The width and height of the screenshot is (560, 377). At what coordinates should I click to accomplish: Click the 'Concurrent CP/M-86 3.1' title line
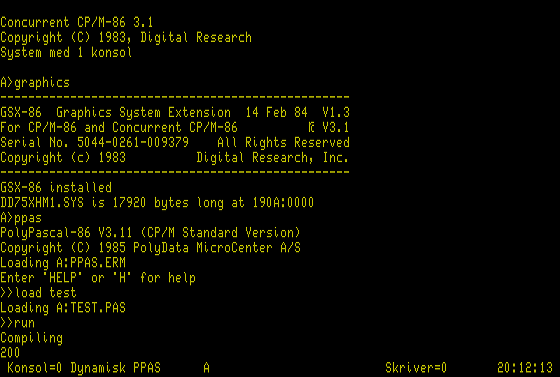[x=77, y=22]
